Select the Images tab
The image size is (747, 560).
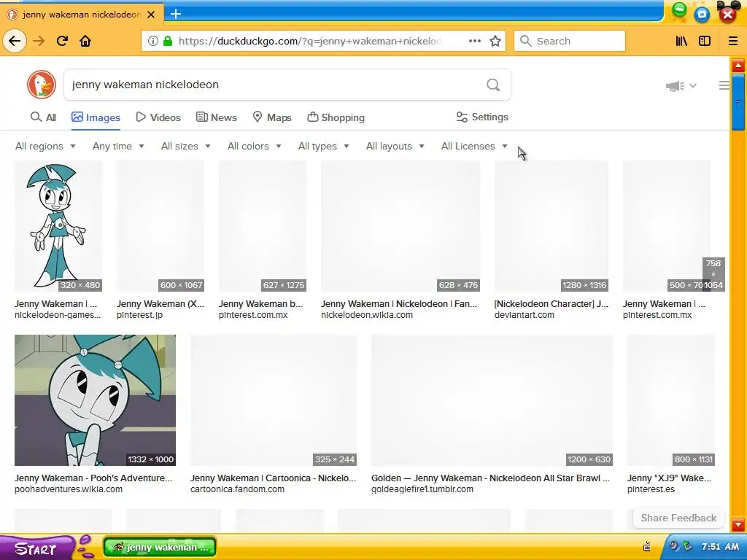coord(96,117)
